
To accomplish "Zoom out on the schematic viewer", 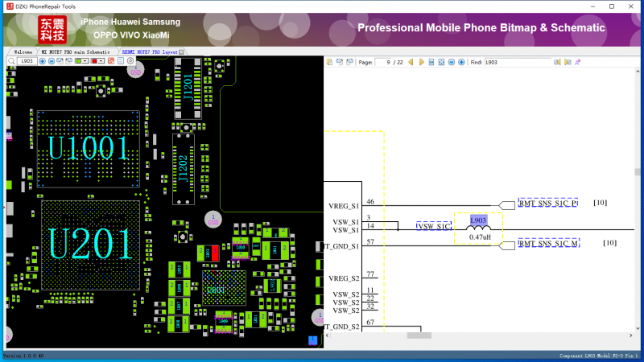I will tap(452, 62).
